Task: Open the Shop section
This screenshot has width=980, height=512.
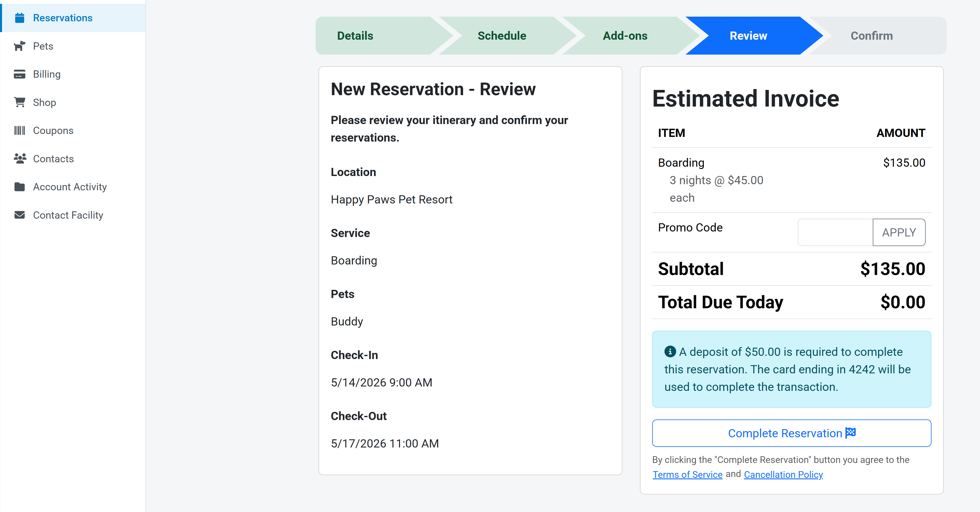Action: 73,102
